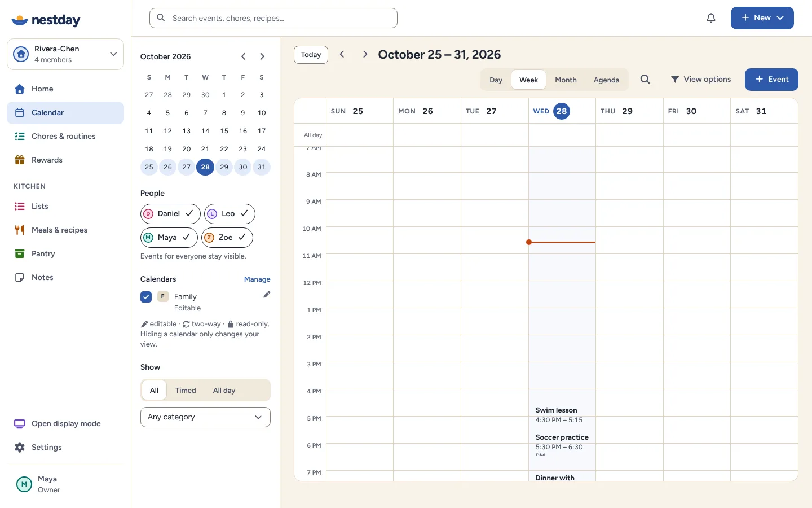Image resolution: width=812 pixels, height=508 pixels.
Task: Edit the Family calendar pencil icon
Action: click(x=267, y=295)
